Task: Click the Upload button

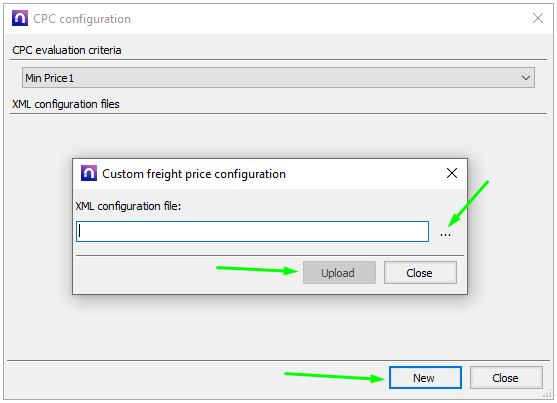Action: (x=339, y=273)
